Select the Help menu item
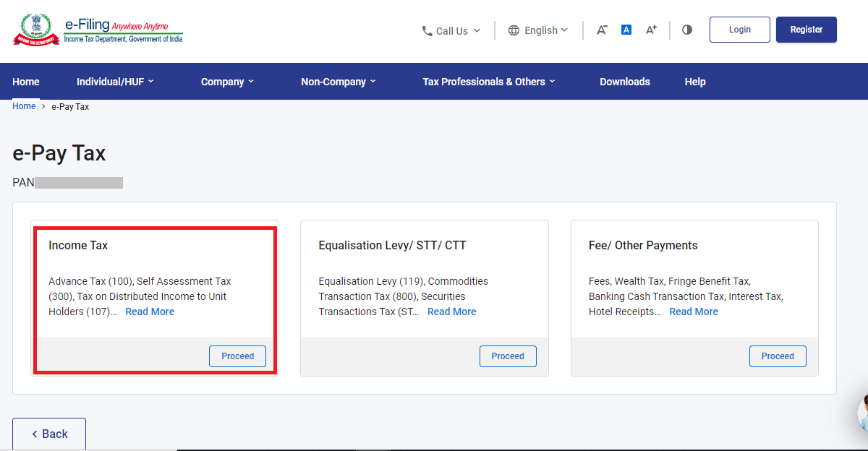Screen dimensions: 868x451 (x=694, y=81)
